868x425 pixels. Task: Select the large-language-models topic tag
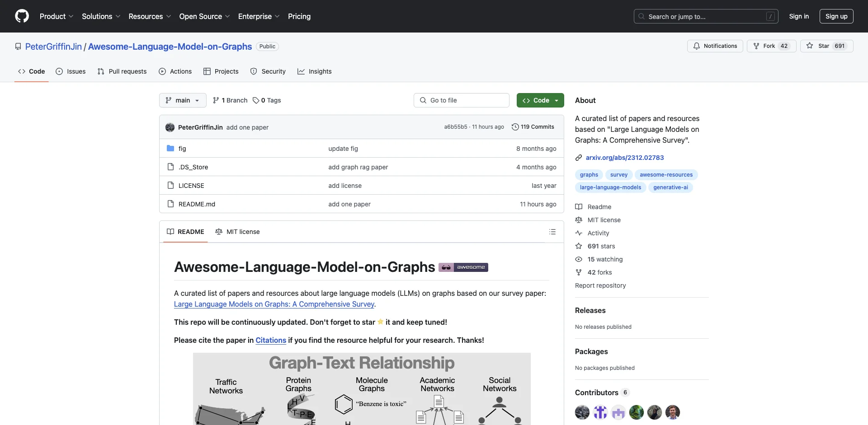pyautogui.click(x=611, y=187)
